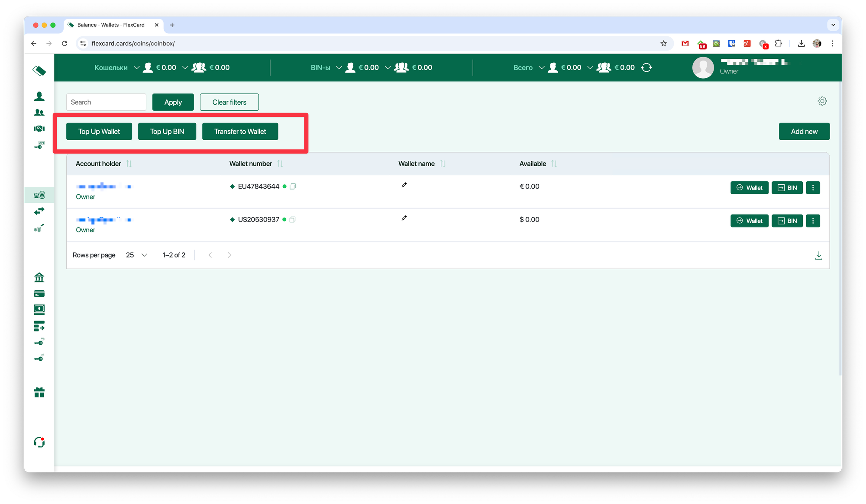
Task: Open the bank icon in the sidebar
Action: pyautogui.click(x=39, y=277)
